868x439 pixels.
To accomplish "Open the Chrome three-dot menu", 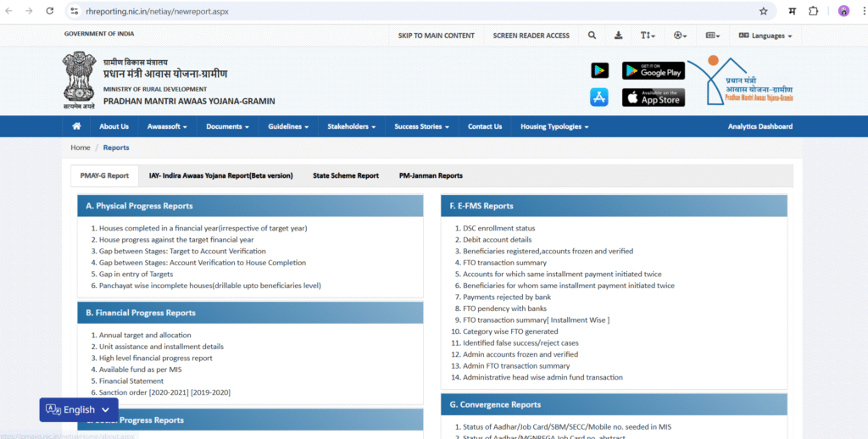I will [862, 11].
